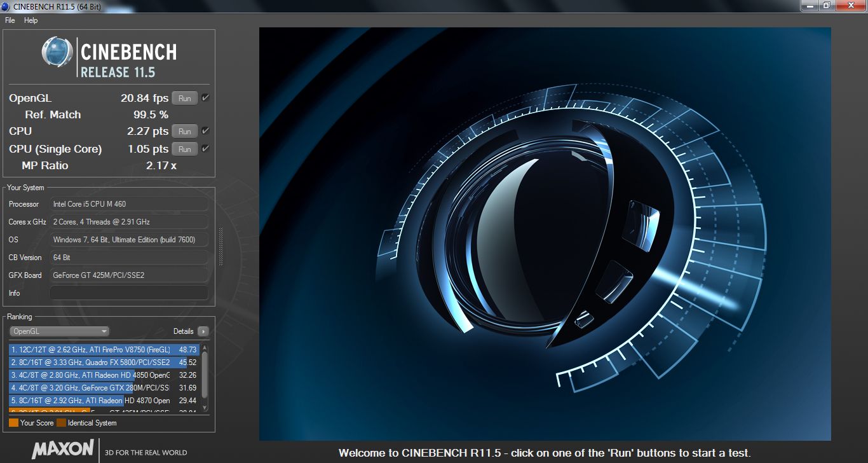Image resolution: width=868 pixels, height=463 pixels.
Task: Toggle the OpenGL test checkbox
Action: 205,98
